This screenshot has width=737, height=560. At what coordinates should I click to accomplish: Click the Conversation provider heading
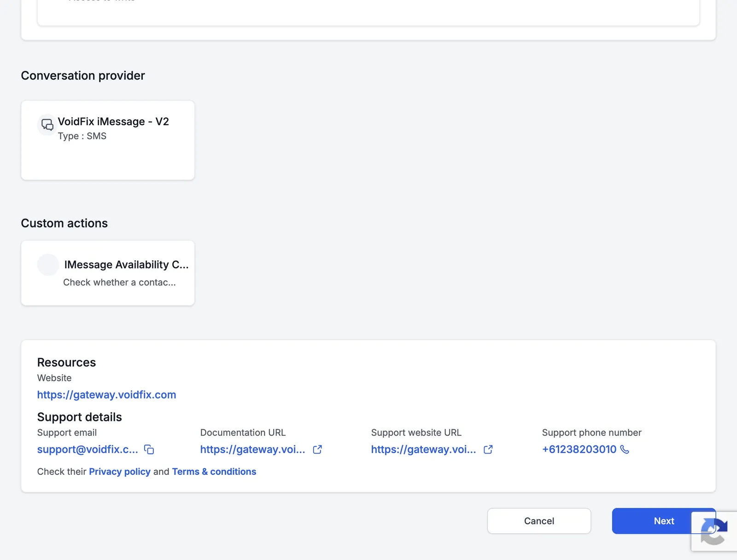point(83,76)
